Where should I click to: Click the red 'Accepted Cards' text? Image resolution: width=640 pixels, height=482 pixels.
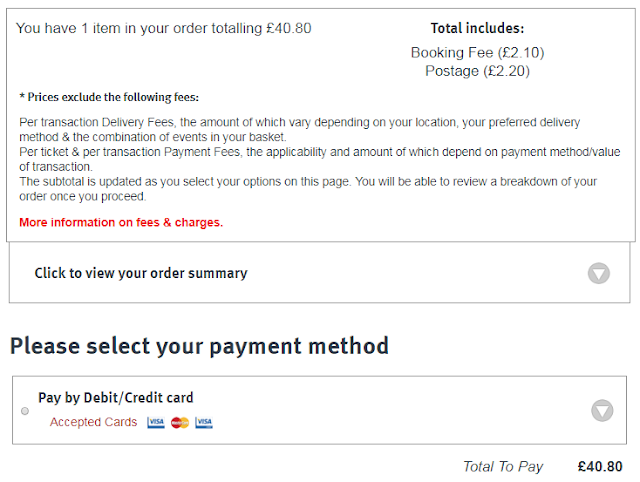93,422
